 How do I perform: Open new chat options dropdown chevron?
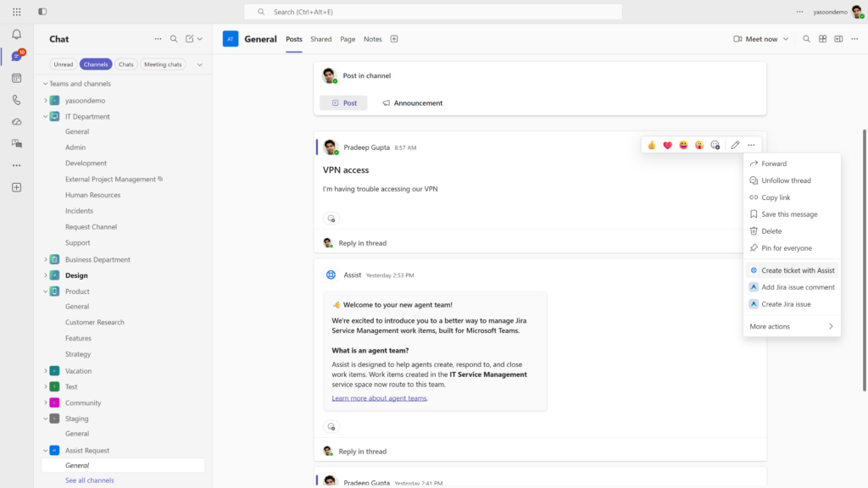click(200, 39)
